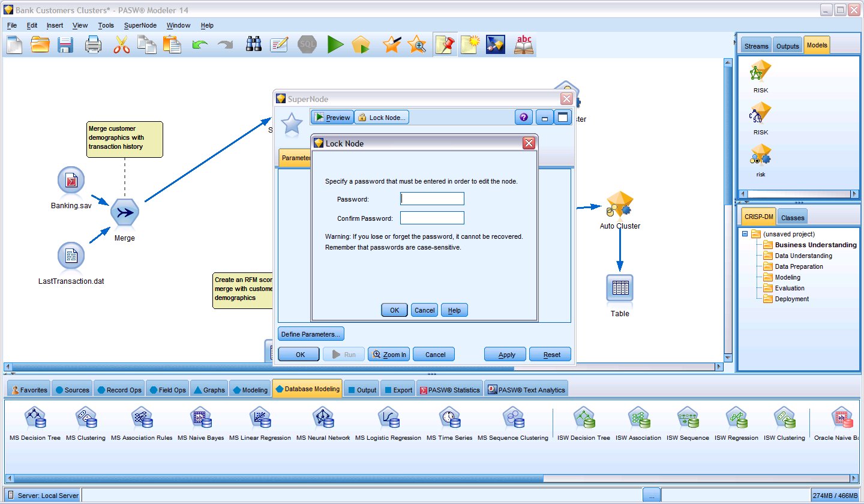This screenshot has height=504, width=864.
Task: Collapse the unsaved project tree node
Action: pyautogui.click(x=745, y=234)
